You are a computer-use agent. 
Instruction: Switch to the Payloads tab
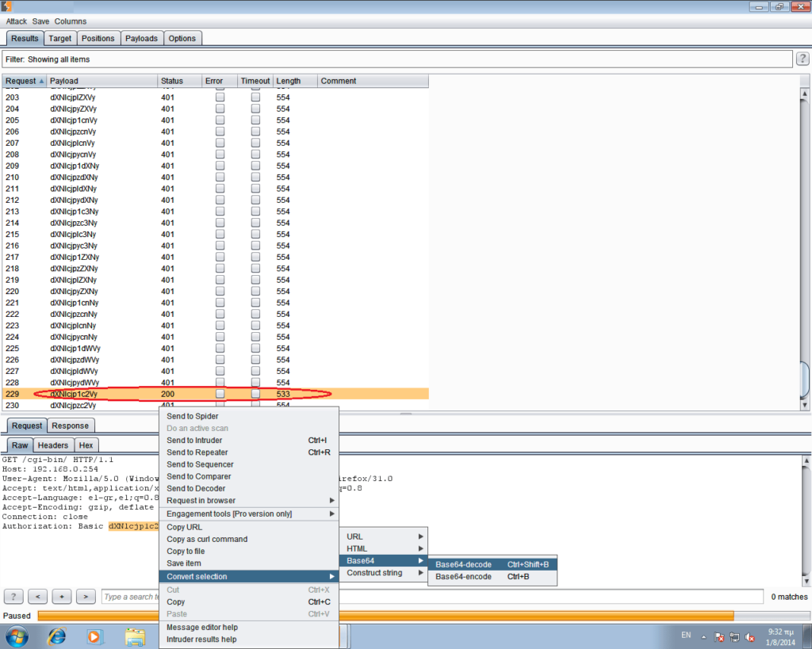[x=141, y=38]
